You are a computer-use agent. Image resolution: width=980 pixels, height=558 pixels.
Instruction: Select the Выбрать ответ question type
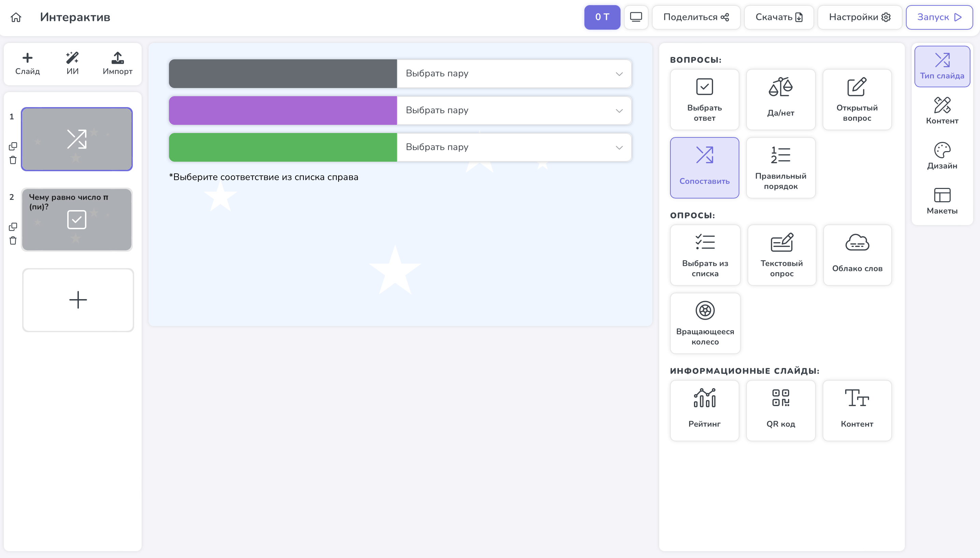point(704,100)
